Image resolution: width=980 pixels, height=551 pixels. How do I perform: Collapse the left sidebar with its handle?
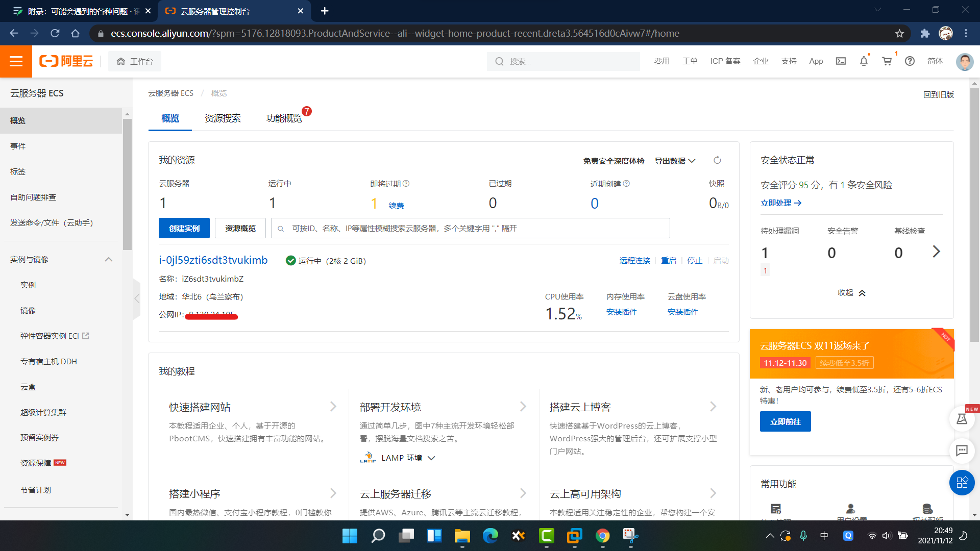tap(136, 299)
